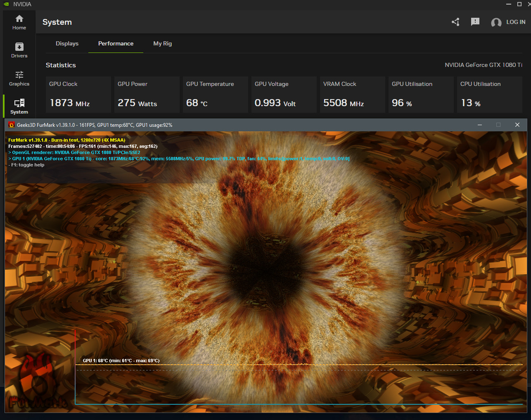The image size is (531, 420).
Task: Select the GPU Power 275 Watts card
Action: [x=147, y=95]
